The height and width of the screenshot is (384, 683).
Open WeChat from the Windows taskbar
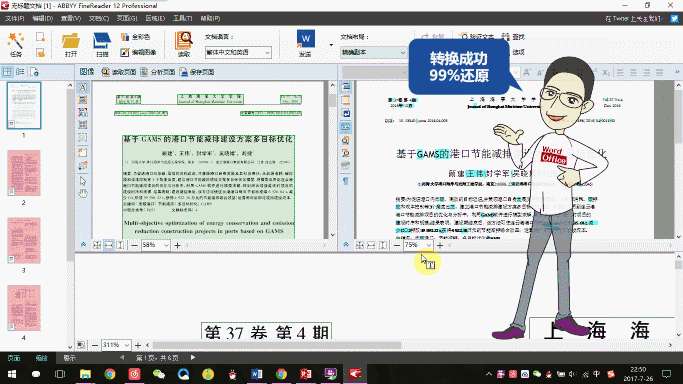159,374
